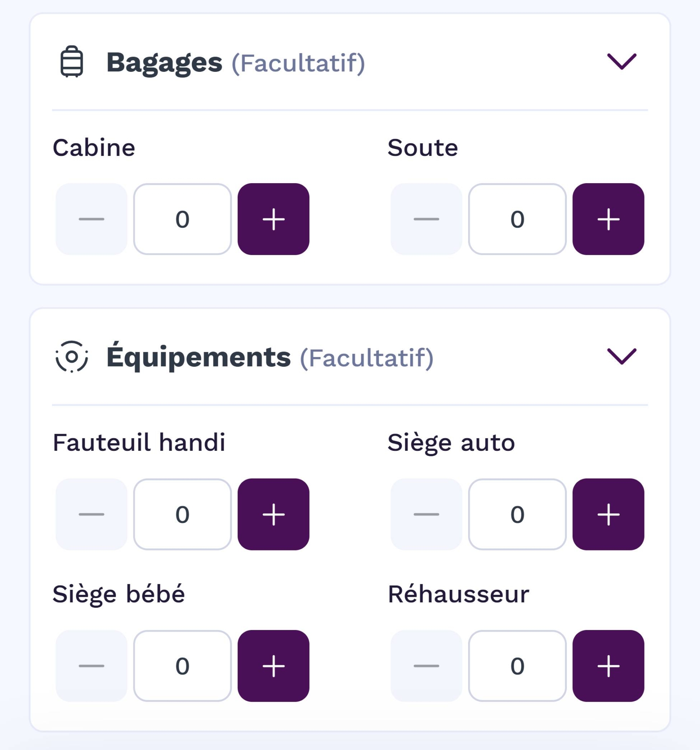The image size is (700, 750).
Task: Add one Soute bag using plus
Action: (x=608, y=219)
